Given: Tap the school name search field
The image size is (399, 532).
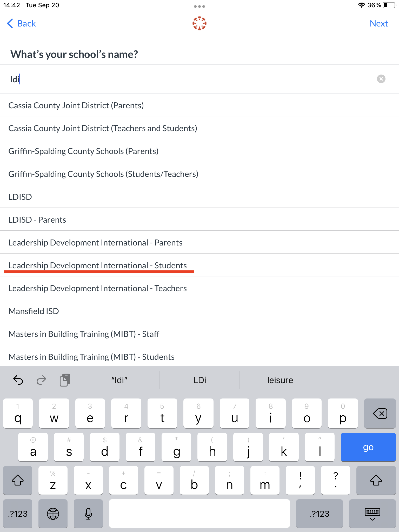Looking at the screenshot, I should (182, 79).
